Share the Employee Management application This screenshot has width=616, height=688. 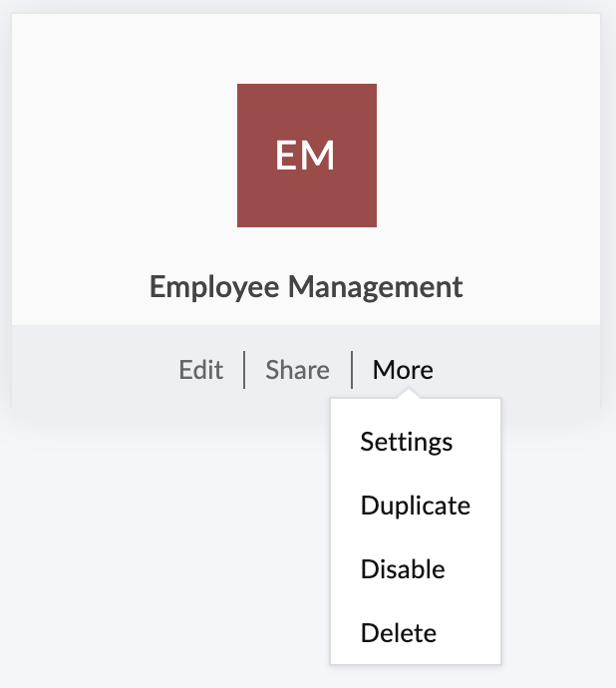tap(297, 370)
